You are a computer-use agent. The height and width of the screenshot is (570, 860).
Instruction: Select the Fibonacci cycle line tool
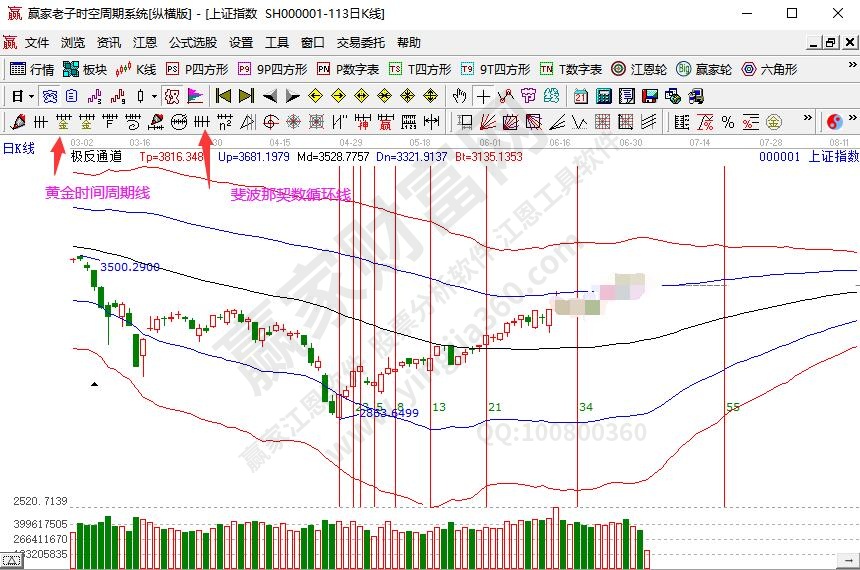click(202, 122)
